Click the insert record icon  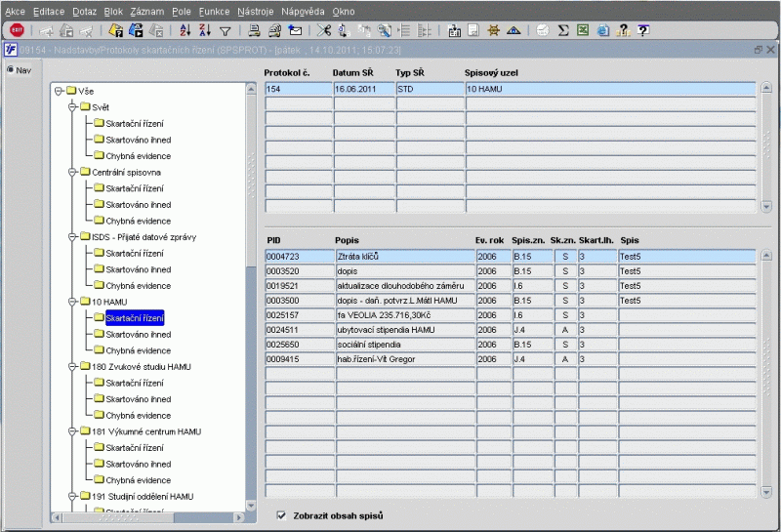click(46, 32)
